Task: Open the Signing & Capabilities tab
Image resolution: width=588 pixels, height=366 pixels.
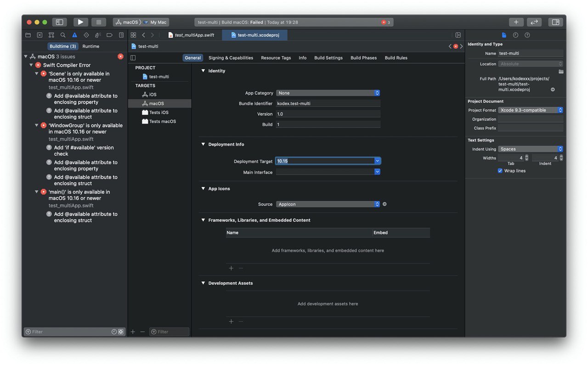Action: pyautogui.click(x=231, y=58)
